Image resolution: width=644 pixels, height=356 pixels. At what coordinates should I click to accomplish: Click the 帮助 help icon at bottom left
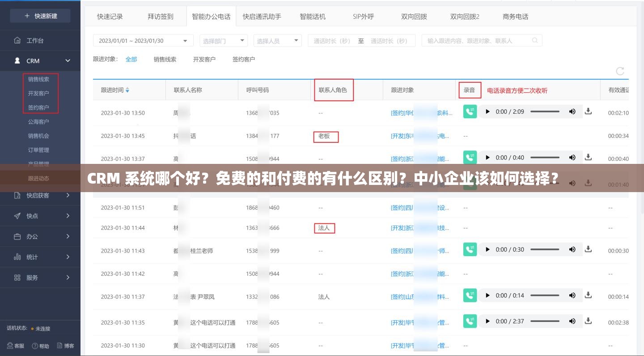[40, 346]
